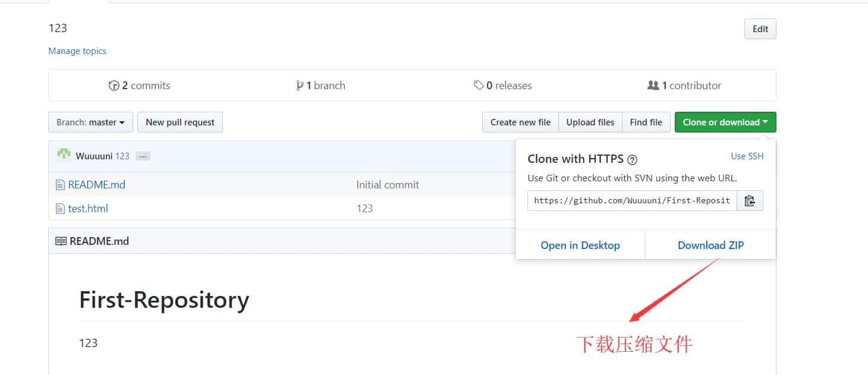Viewport: 868px width, 375px height.
Task: Click Download ZIP
Action: pyautogui.click(x=711, y=245)
